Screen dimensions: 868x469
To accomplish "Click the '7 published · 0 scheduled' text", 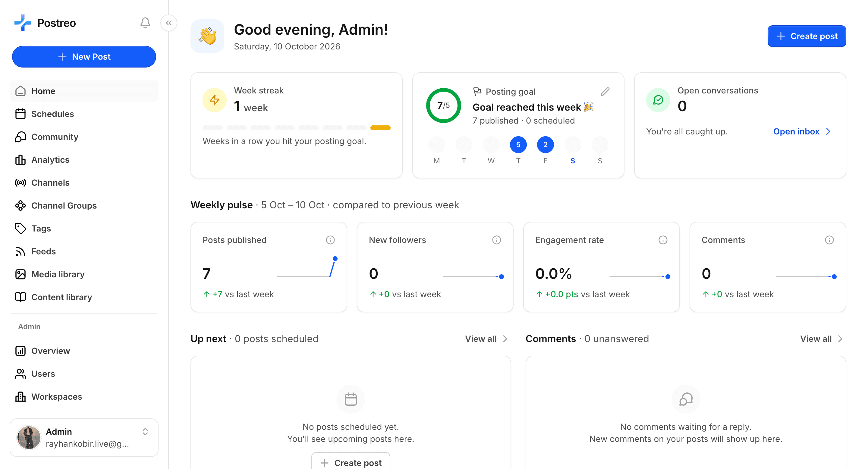I will (x=524, y=121).
